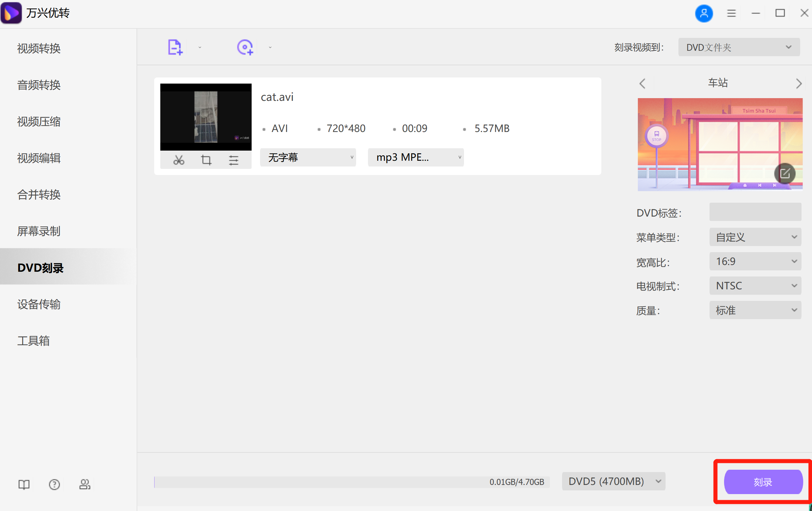Viewport: 812px width, 511px height.
Task: Open the 16:9 aspect ratio dropdown
Action: 755,262
